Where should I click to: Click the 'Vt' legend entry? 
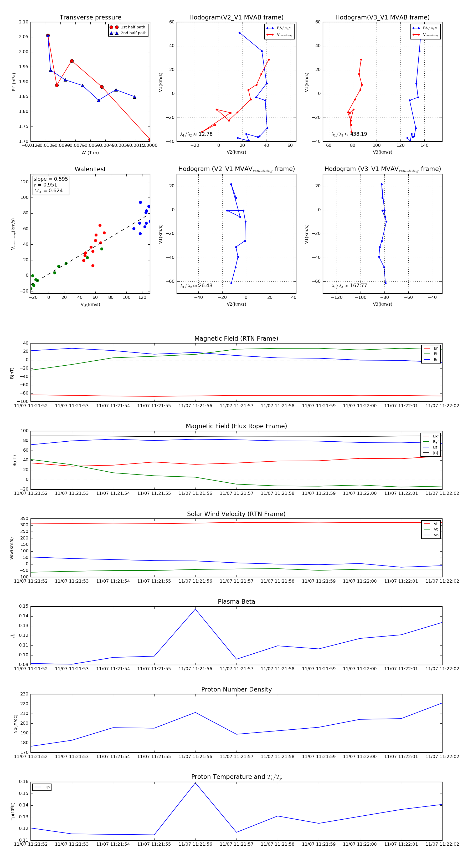tap(431, 529)
